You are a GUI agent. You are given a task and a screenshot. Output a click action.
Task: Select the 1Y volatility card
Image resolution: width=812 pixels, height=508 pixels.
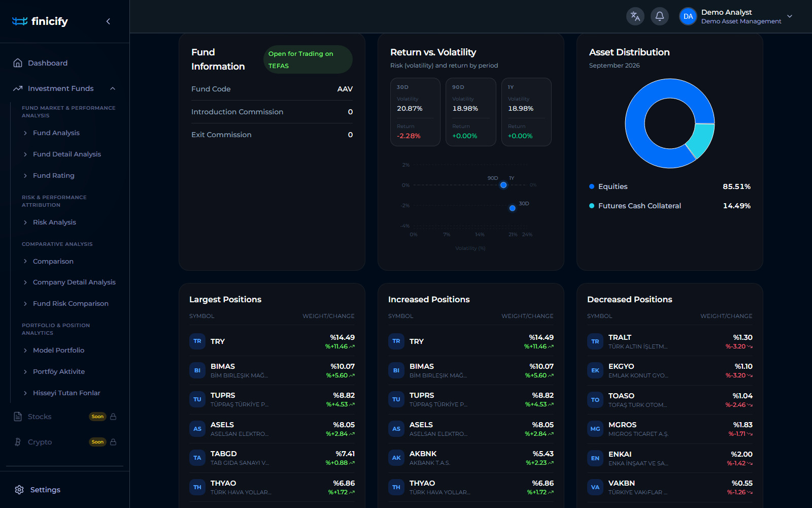click(526, 112)
